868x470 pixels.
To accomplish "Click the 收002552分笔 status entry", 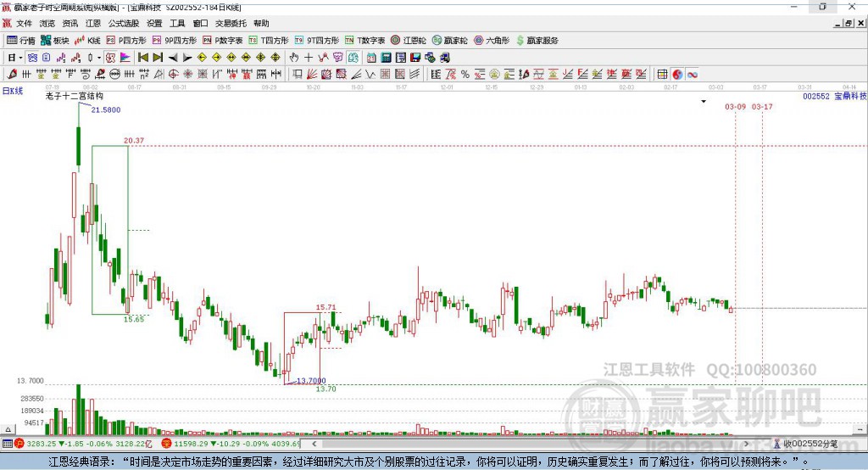I will point(806,444).
